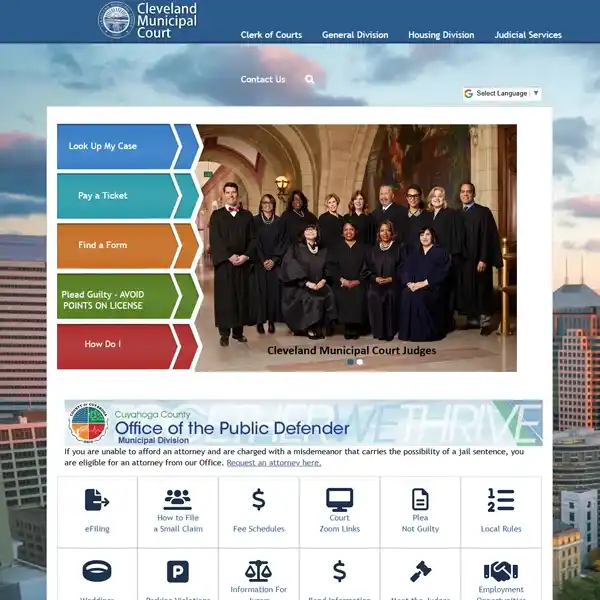The image size is (600, 600).
Task: Go to Contact Us page
Action: pos(263,79)
